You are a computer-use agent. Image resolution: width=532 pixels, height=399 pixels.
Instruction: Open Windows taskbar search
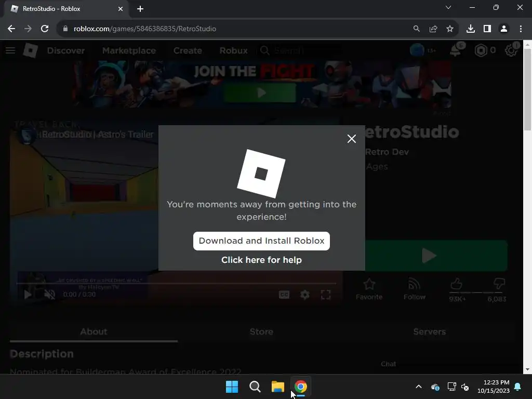coord(255,387)
